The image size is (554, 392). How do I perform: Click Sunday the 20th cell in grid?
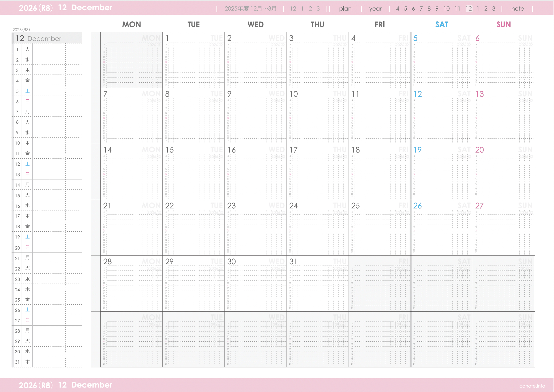pos(504,172)
